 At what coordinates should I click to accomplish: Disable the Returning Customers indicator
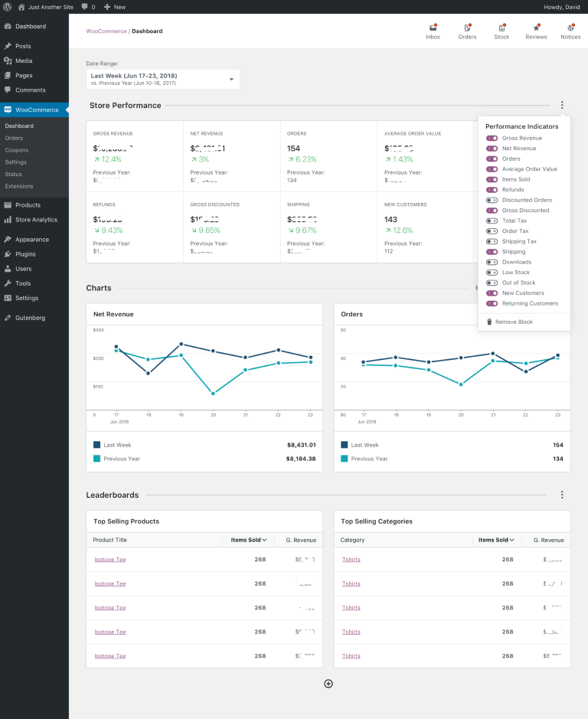pos(492,303)
